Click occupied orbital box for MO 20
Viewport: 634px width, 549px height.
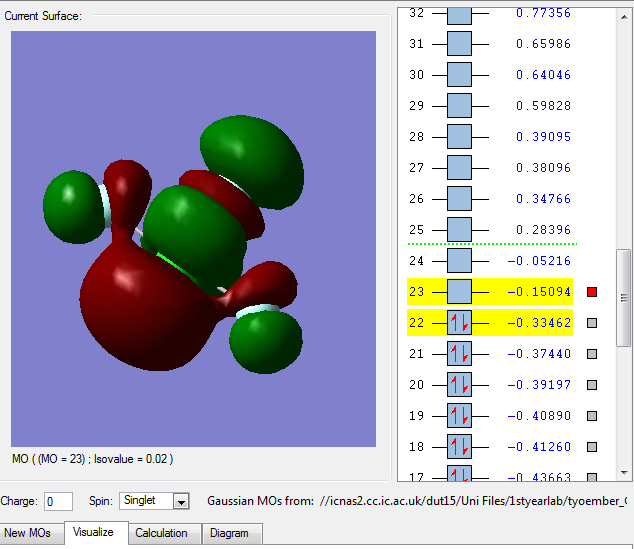coord(459,385)
